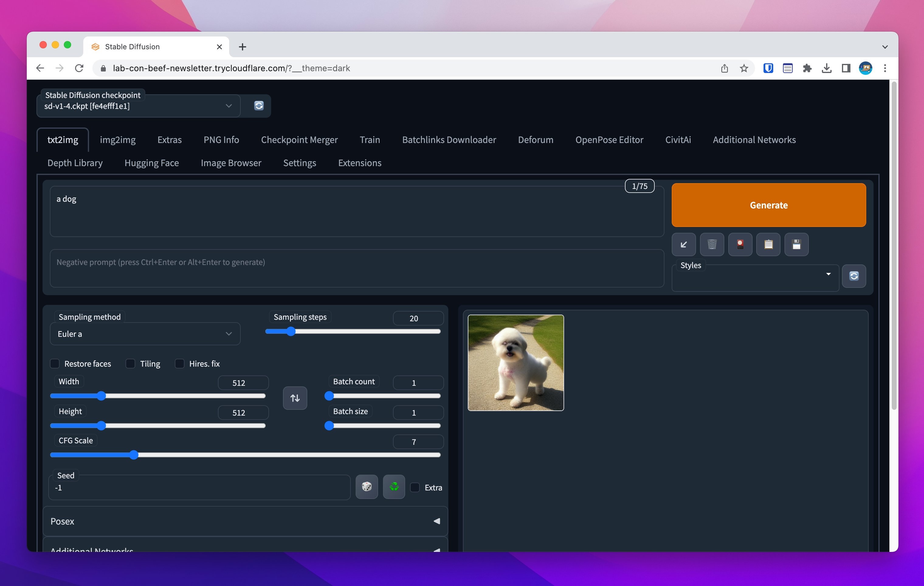This screenshot has height=586, width=924.
Task: Enable the Hires. fix checkbox
Action: (180, 364)
